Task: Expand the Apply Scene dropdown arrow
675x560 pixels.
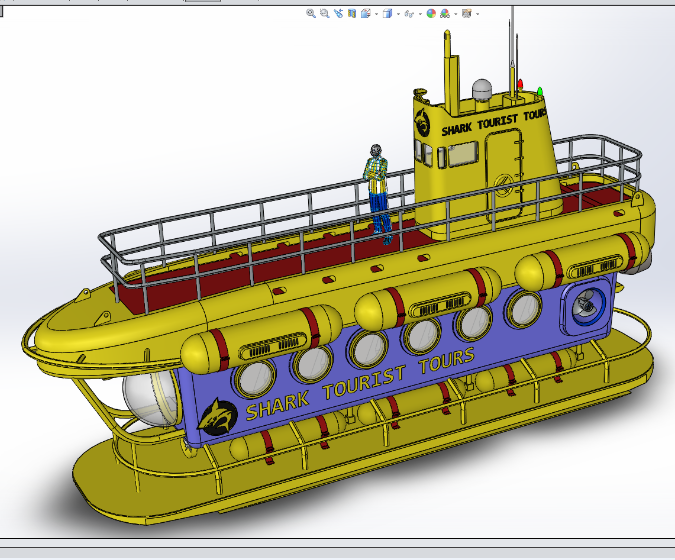Action: click(x=456, y=14)
